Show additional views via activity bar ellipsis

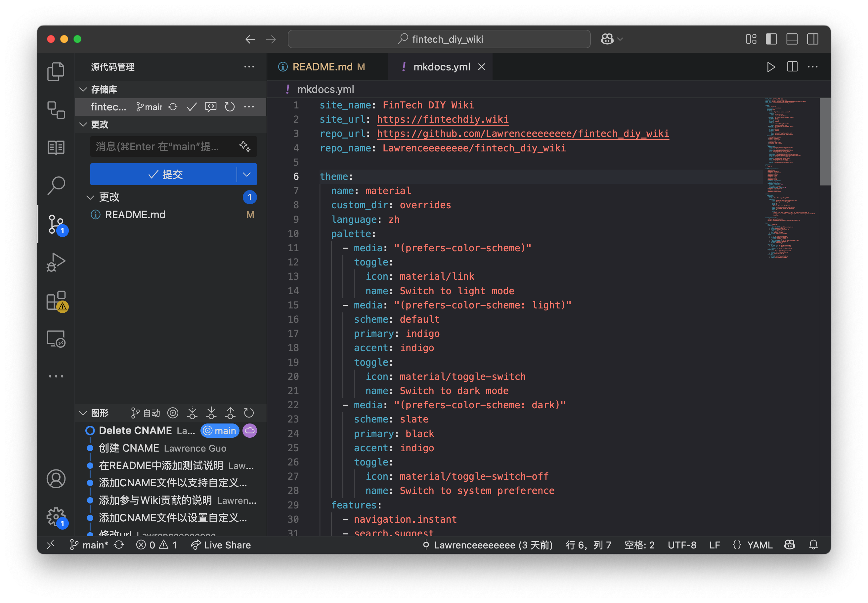[56, 376]
